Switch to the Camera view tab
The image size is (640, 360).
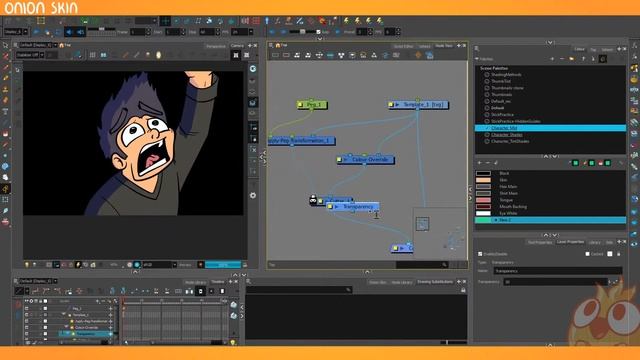pos(237,46)
